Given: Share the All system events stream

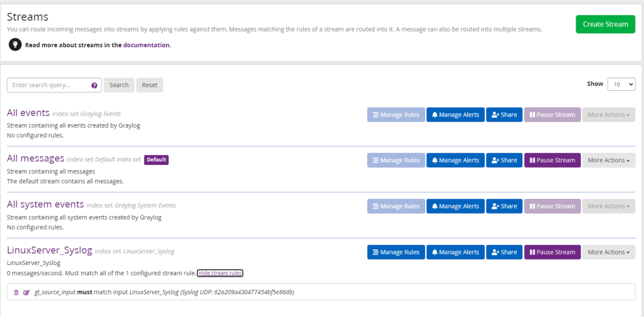Looking at the screenshot, I should tap(504, 207).
